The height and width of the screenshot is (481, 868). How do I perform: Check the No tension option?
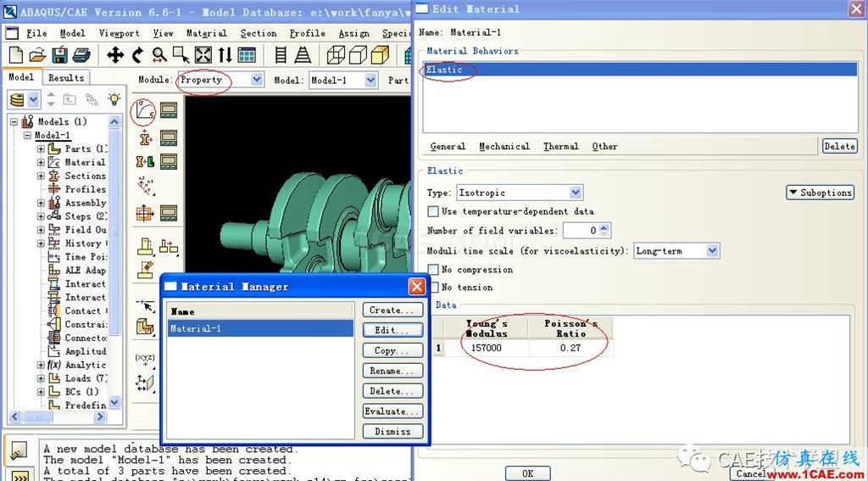coord(433,287)
